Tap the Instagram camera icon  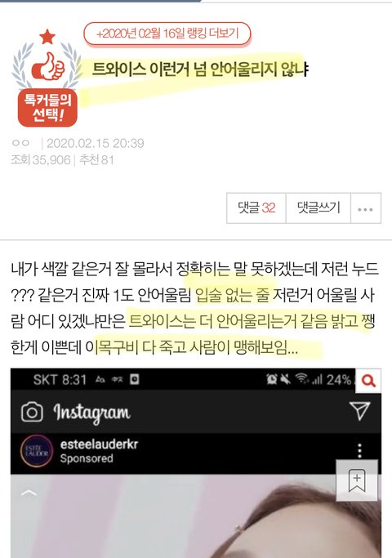point(32,412)
